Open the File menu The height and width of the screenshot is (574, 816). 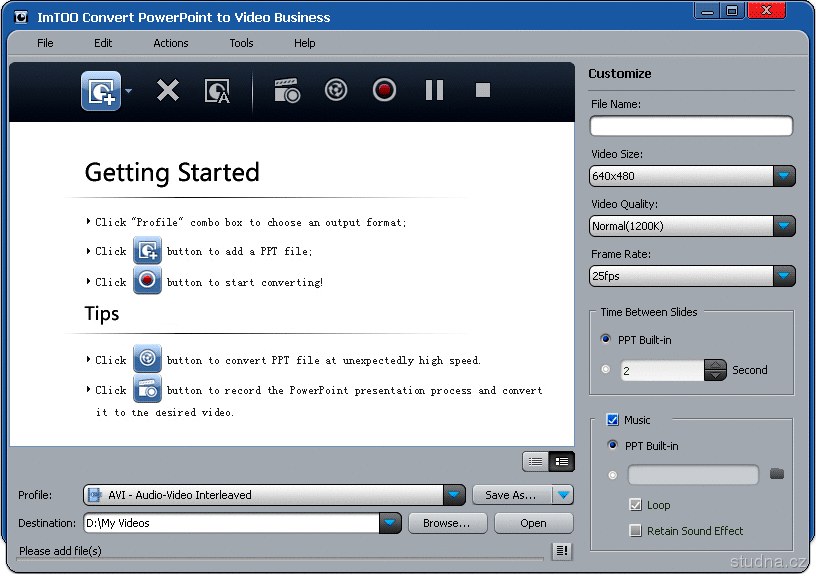(45, 43)
